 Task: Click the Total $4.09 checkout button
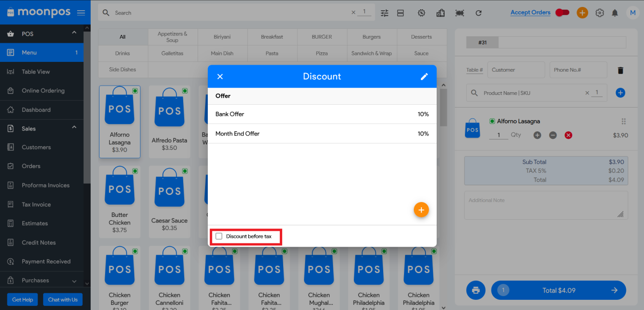point(558,290)
